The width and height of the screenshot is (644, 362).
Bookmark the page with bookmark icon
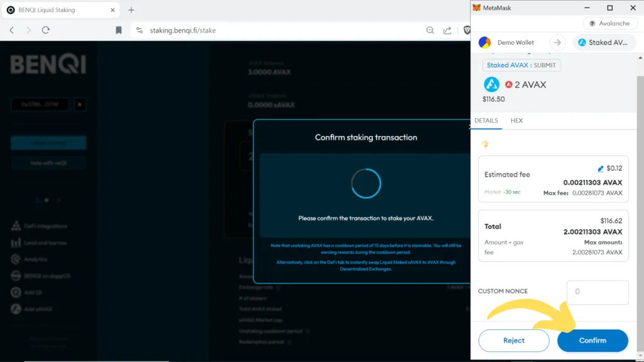click(x=119, y=30)
